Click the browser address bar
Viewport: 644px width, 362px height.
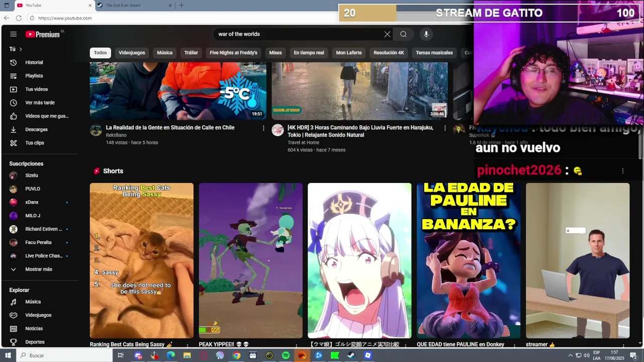tap(181, 18)
